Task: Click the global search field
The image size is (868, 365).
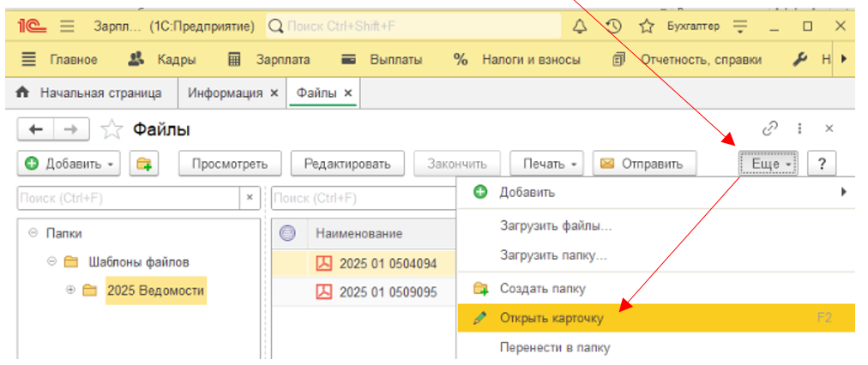Action: [413, 26]
